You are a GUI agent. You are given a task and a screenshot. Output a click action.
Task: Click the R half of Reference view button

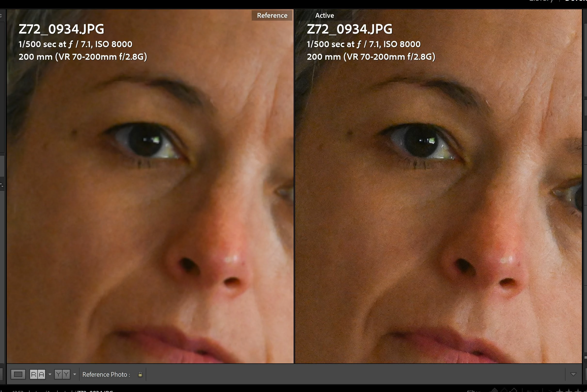click(x=33, y=374)
